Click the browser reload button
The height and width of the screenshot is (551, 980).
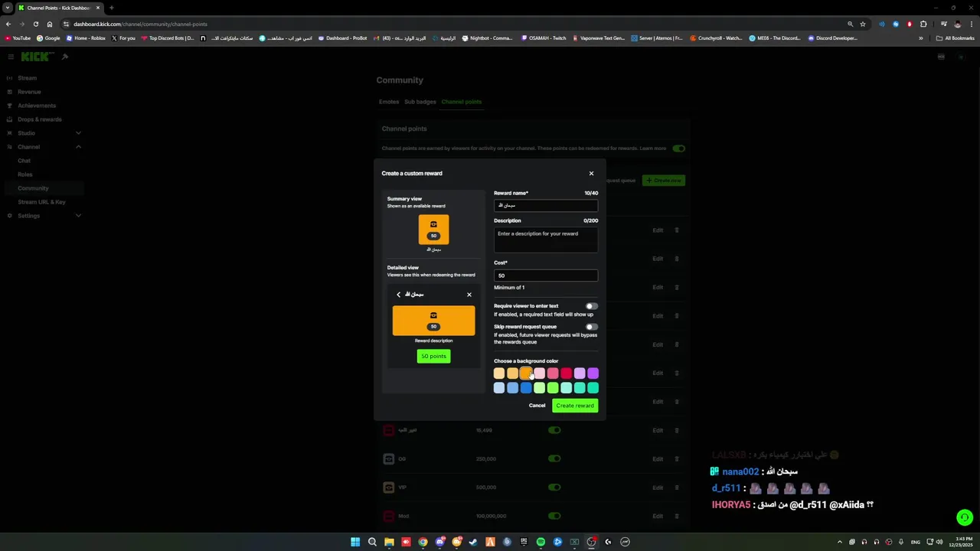click(36, 24)
